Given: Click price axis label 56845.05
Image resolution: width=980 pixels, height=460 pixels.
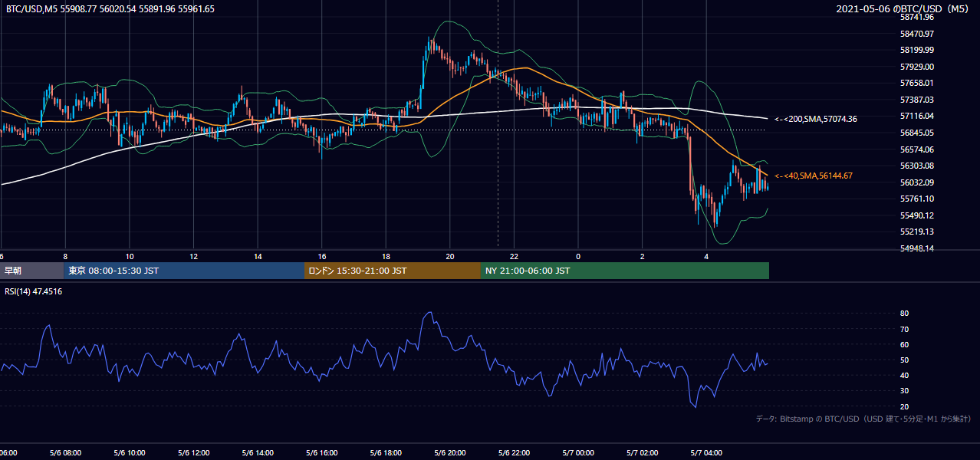Looking at the screenshot, I should point(917,133).
